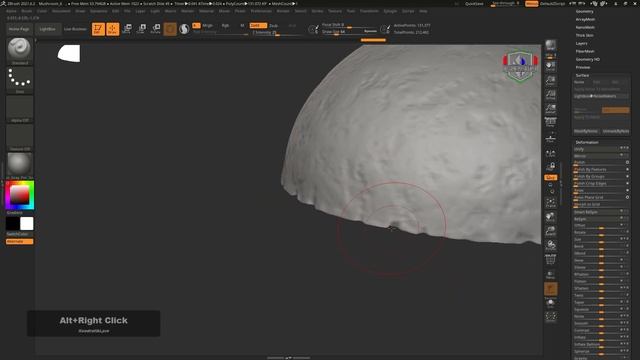
Task: Open the Light menu
Action: [x=155, y=11]
